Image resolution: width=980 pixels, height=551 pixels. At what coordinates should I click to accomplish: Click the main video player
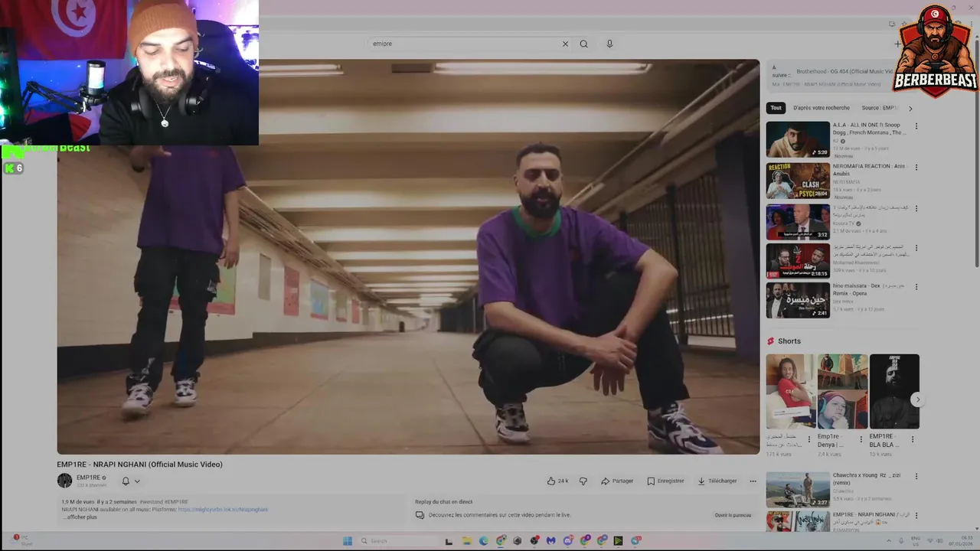[408, 256]
